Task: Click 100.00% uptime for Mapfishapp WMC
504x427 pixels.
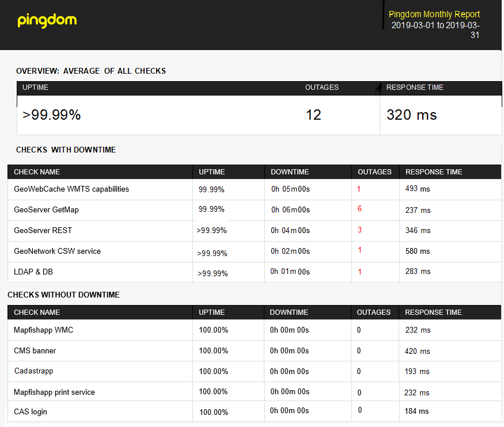Action: (214, 330)
